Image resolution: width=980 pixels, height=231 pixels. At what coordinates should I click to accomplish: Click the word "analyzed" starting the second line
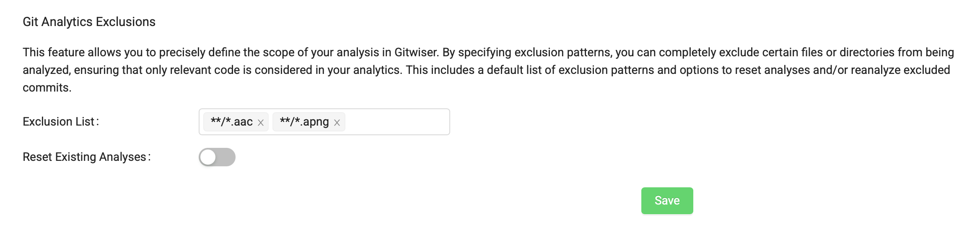tap(46, 70)
